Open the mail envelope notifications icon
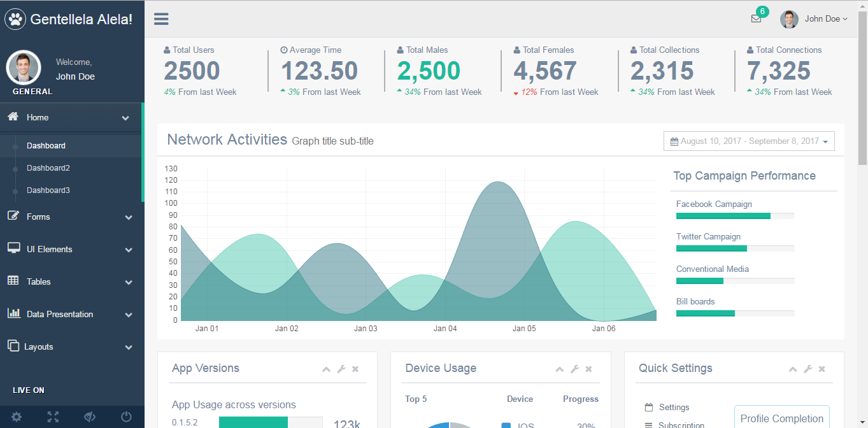868x428 pixels. click(x=756, y=18)
